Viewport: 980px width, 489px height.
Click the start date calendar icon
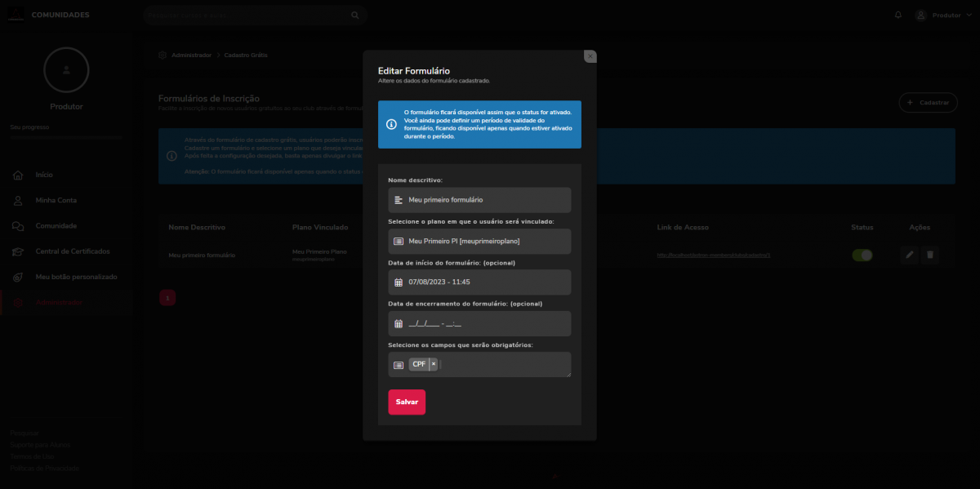(x=399, y=282)
